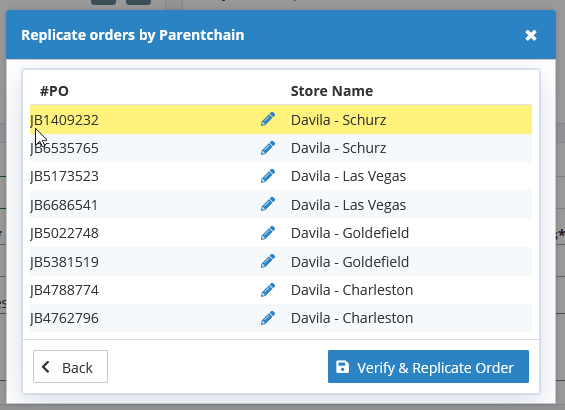Select PO number JB1409232 text

(64, 120)
